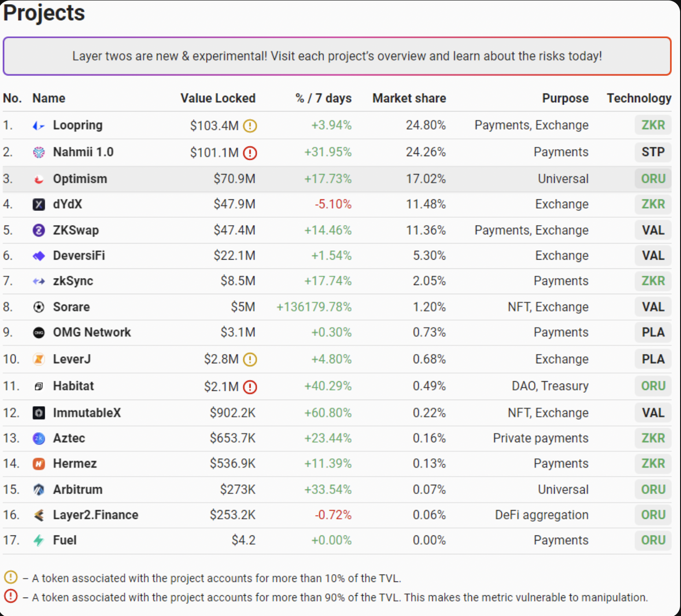Screen dimensions: 681x616
Task: Click yellow warning icon beside LeverJ $2.8M
Action: click(250, 360)
